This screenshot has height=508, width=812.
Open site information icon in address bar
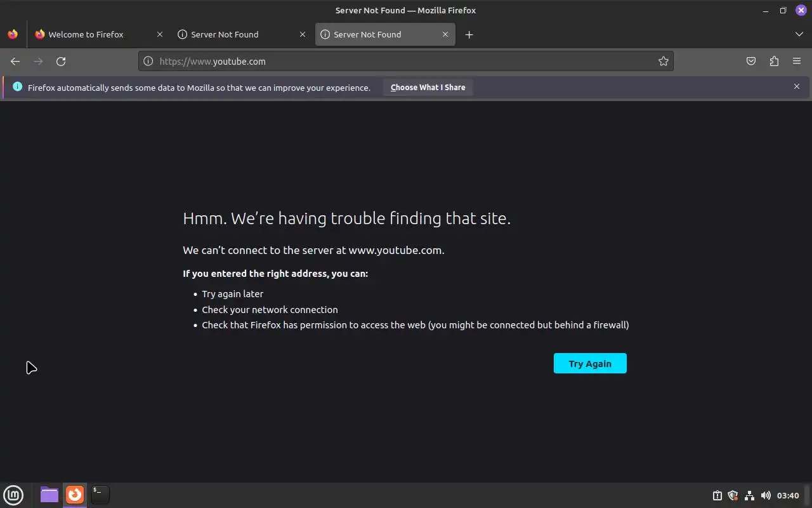(148, 61)
